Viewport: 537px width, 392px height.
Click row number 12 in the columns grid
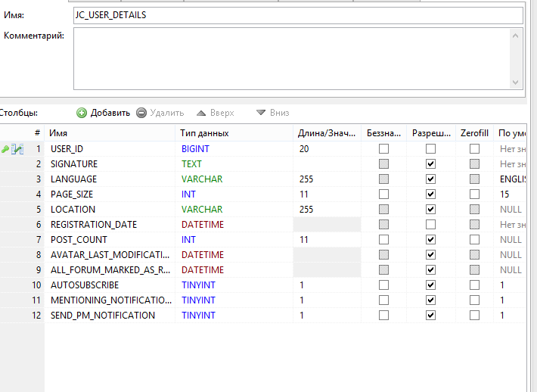click(36, 316)
